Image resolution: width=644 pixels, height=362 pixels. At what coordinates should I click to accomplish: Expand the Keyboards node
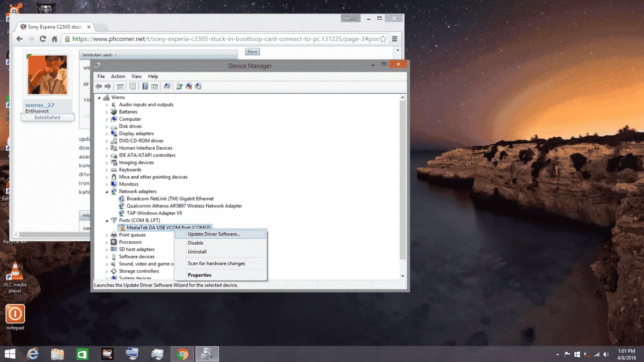(x=107, y=170)
